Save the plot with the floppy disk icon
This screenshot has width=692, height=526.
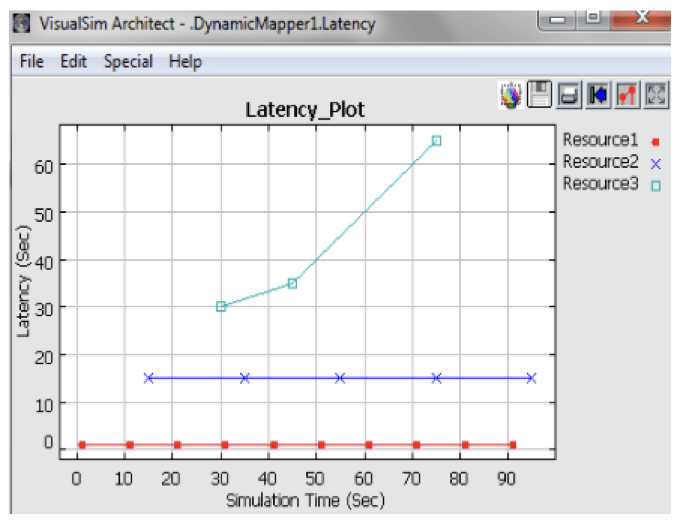[540, 95]
